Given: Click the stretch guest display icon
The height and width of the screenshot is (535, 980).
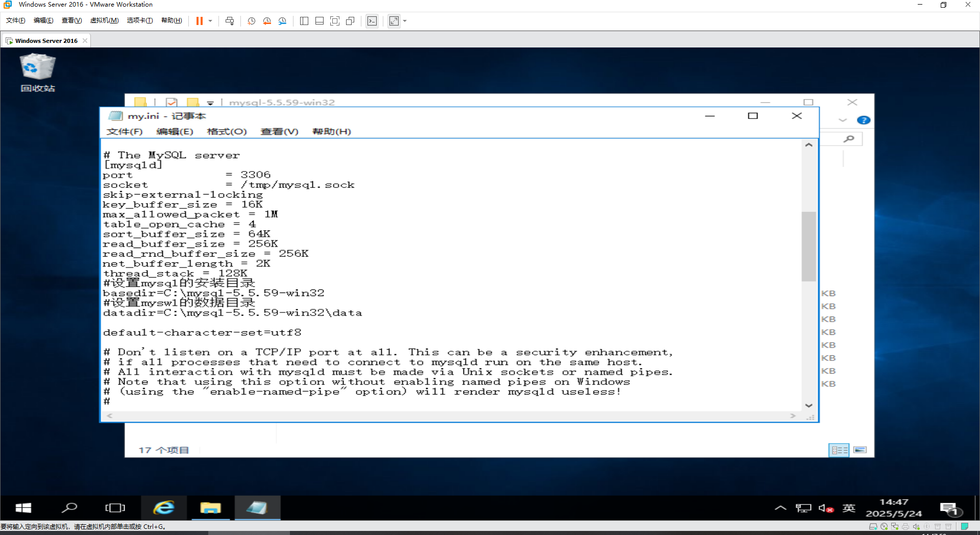Looking at the screenshot, I should click(x=394, y=21).
